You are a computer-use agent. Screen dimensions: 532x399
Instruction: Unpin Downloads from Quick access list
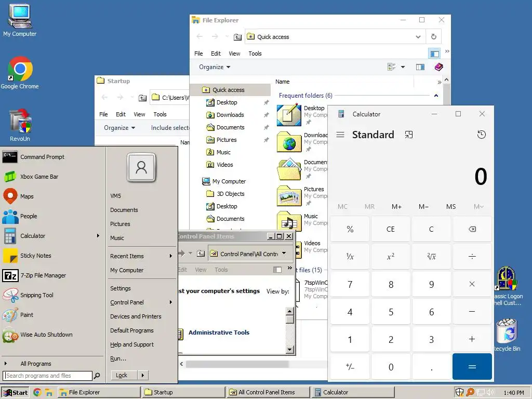tap(267, 115)
